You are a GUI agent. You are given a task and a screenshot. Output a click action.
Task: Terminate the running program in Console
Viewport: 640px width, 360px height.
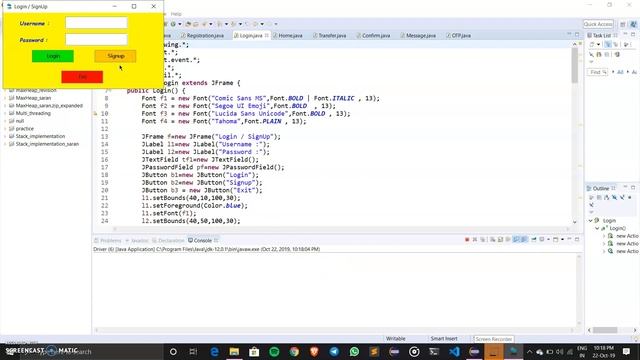[x=467, y=240]
